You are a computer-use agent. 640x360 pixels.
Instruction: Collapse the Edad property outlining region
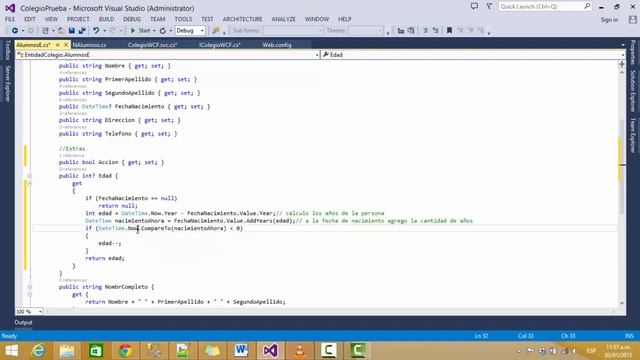[29, 176]
